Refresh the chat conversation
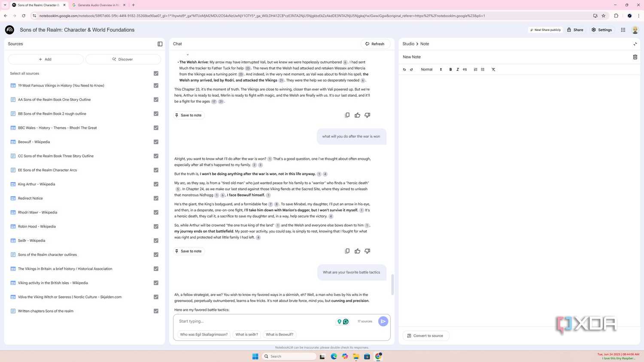 pos(375,44)
